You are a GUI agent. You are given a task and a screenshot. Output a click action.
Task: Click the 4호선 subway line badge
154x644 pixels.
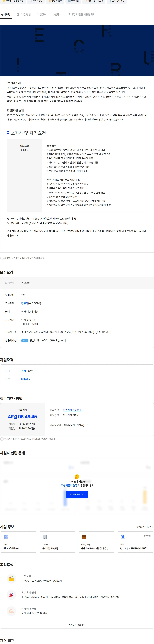[x=25, y=341]
